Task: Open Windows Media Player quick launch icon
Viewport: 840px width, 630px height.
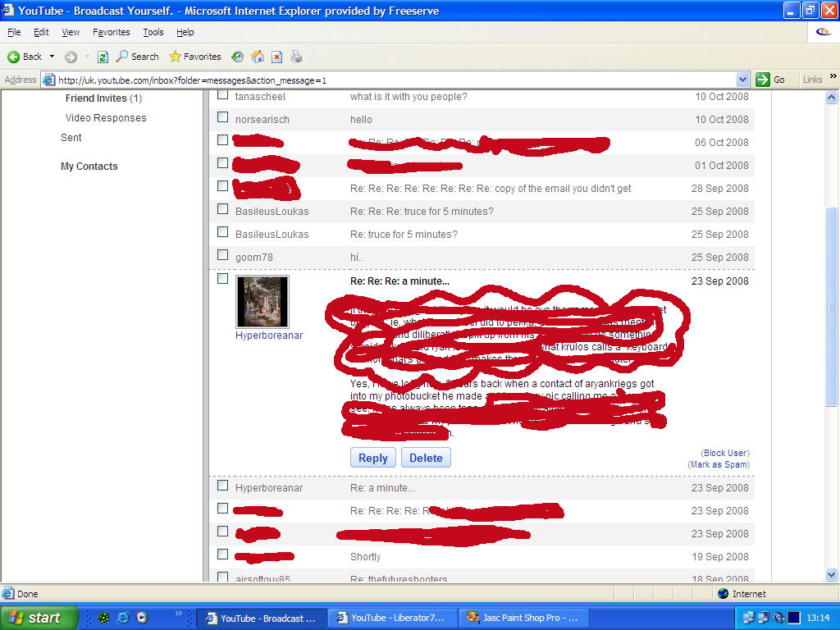Action: pos(142,618)
